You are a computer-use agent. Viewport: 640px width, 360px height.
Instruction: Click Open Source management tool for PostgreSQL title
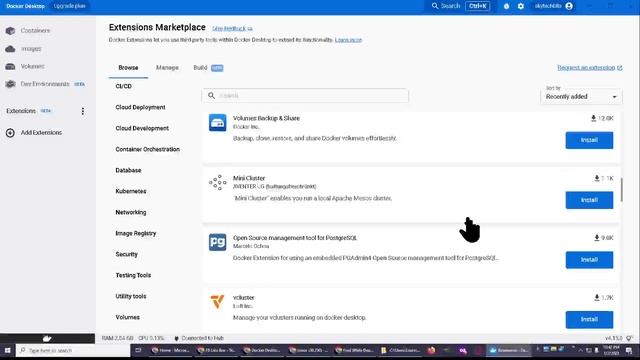tap(295, 238)
